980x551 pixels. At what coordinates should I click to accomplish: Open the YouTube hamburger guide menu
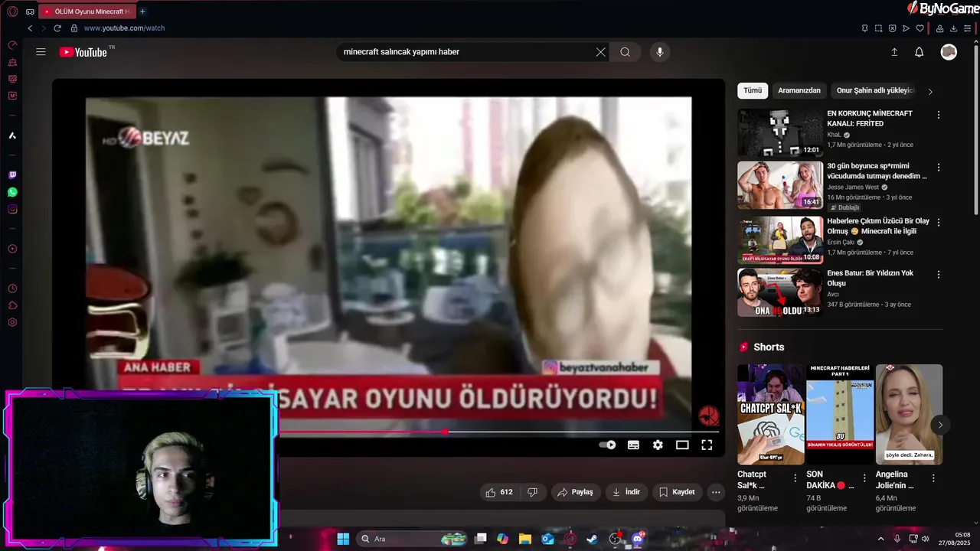[41, 52]
